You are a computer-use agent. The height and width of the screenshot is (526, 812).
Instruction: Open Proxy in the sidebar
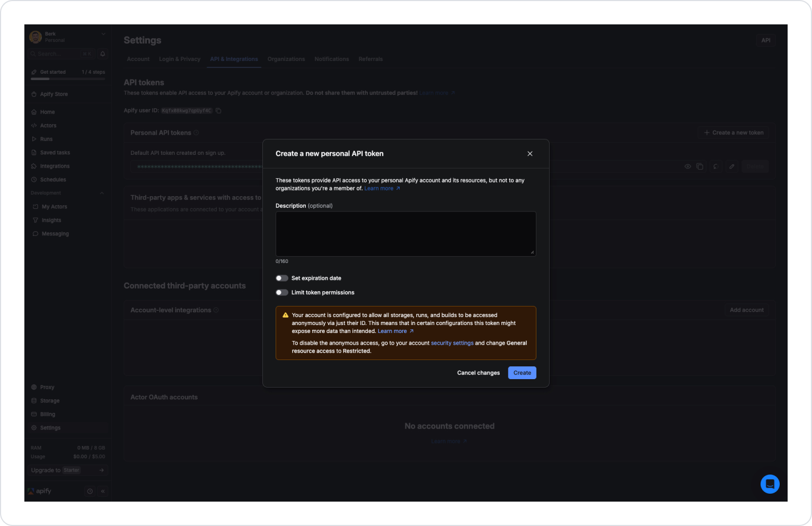(x=47, y=388)
